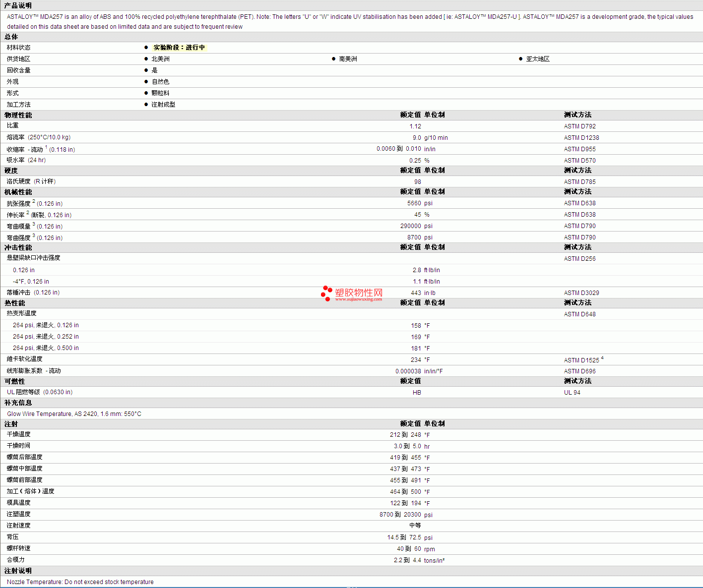Click the 弯曲强度 value 8700
Screen dimensions: 703x588
414,237
